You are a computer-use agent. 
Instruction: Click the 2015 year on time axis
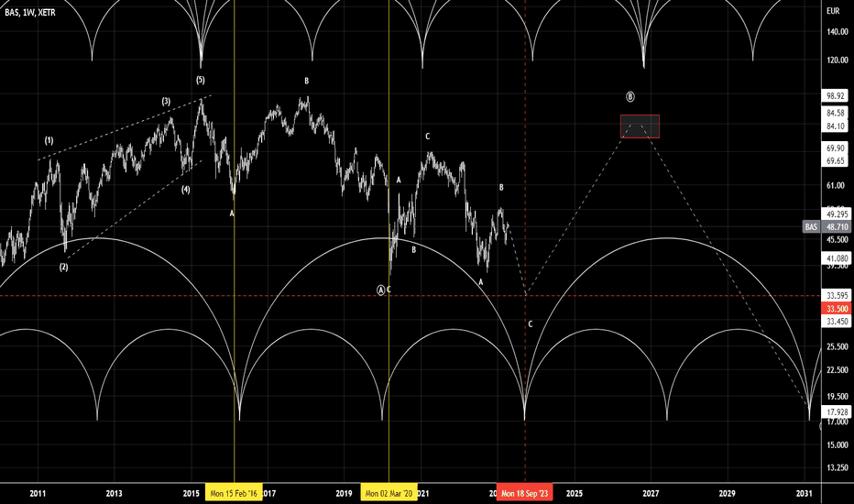[191, 494]
